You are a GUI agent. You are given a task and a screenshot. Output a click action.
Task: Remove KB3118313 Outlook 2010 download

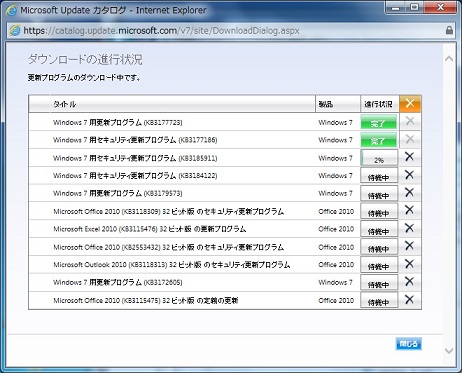pyautogui.click(x=409, y=264)
